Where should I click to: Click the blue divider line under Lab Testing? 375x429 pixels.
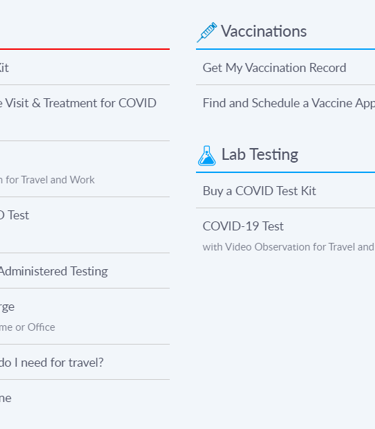pyautogui.click(x=285, y=172)
